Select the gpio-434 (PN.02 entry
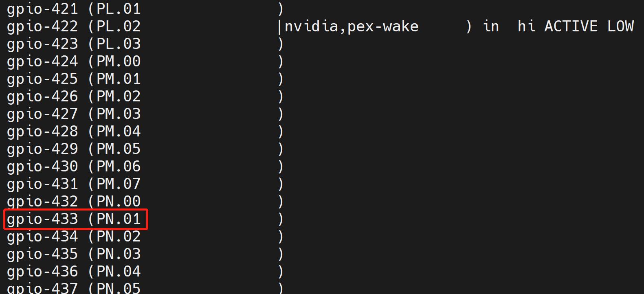Image resolution: width=644 pixels, height=294 pixels. click(x=74, y=237)
